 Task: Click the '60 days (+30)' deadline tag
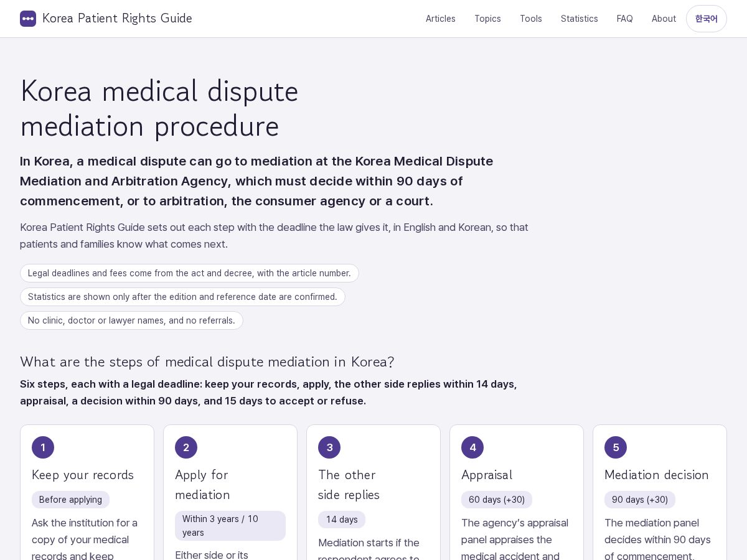click(497, 500)
